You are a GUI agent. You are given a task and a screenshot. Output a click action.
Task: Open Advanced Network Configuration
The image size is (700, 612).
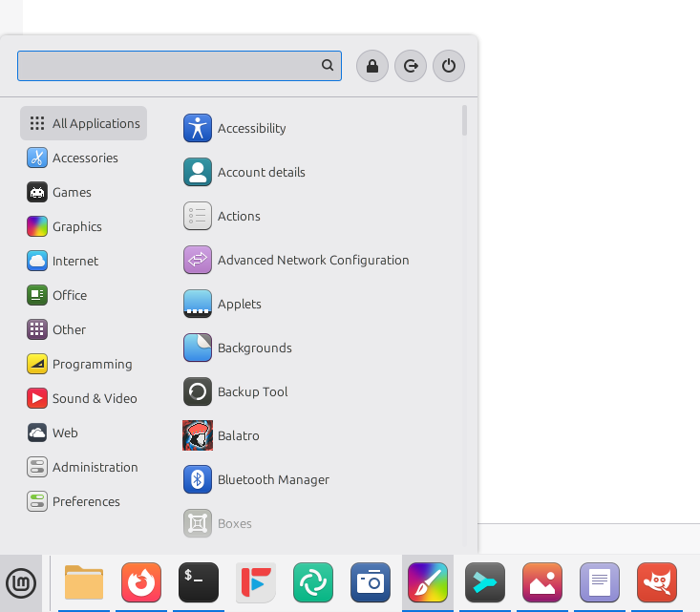pyautogui.click(x=312, y=260)
